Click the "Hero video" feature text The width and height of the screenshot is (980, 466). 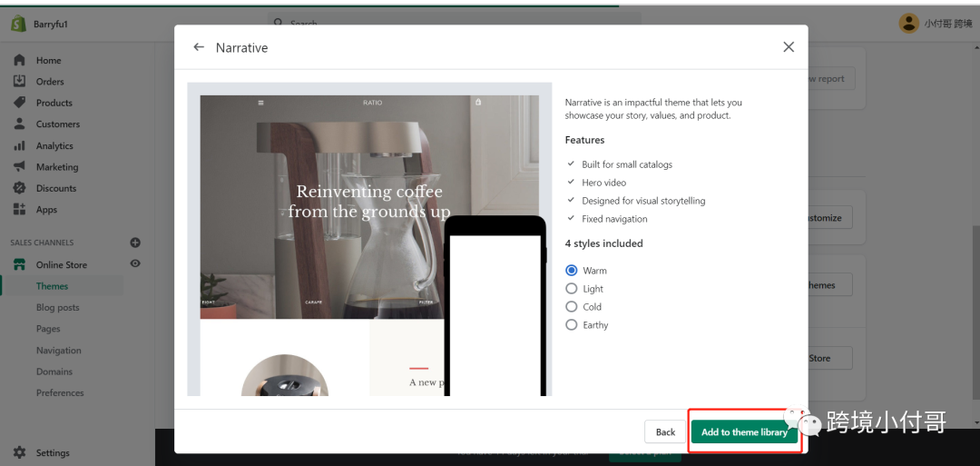pos(603,183)
